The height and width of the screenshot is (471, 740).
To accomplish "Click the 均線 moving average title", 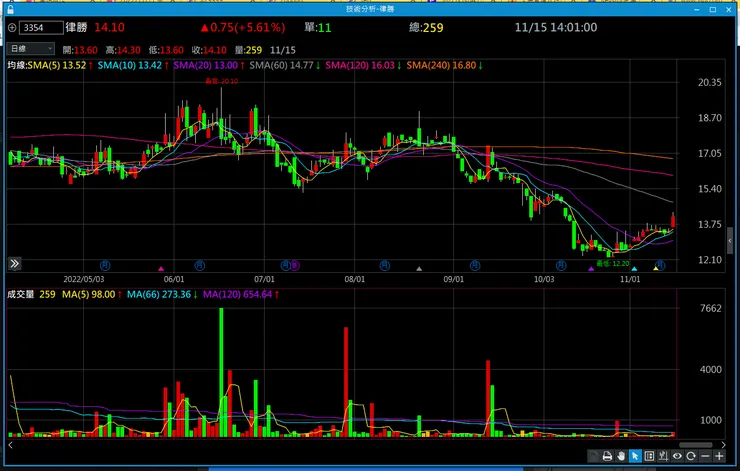I will pyautogui.click(x=17, y=66).
